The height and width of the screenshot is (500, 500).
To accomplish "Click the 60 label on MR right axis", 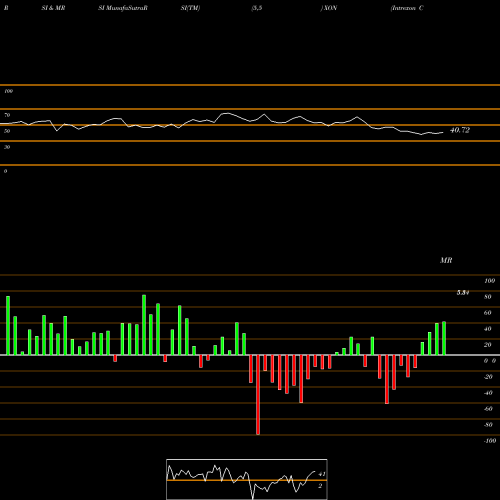I will [488, 313].
